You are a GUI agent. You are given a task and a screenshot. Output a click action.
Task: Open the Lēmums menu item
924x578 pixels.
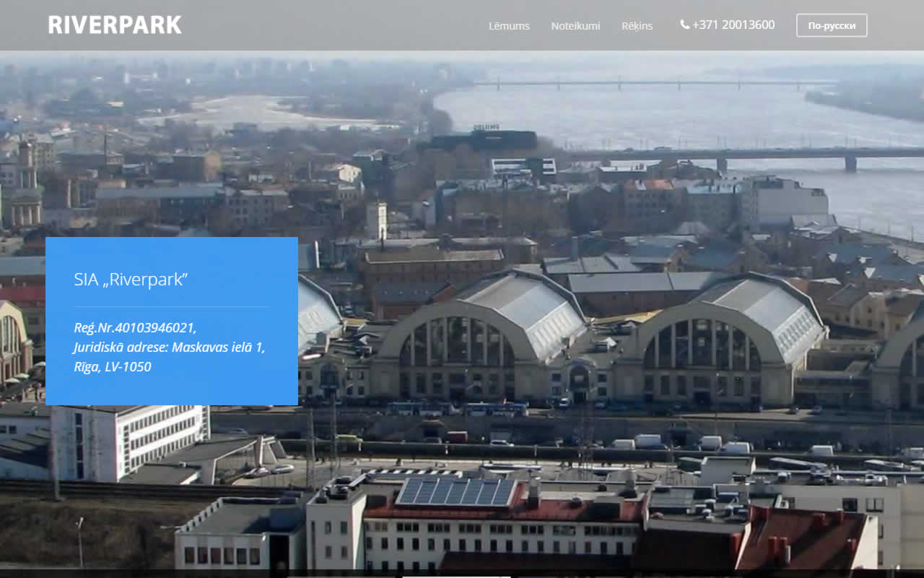tap(509, 25)
